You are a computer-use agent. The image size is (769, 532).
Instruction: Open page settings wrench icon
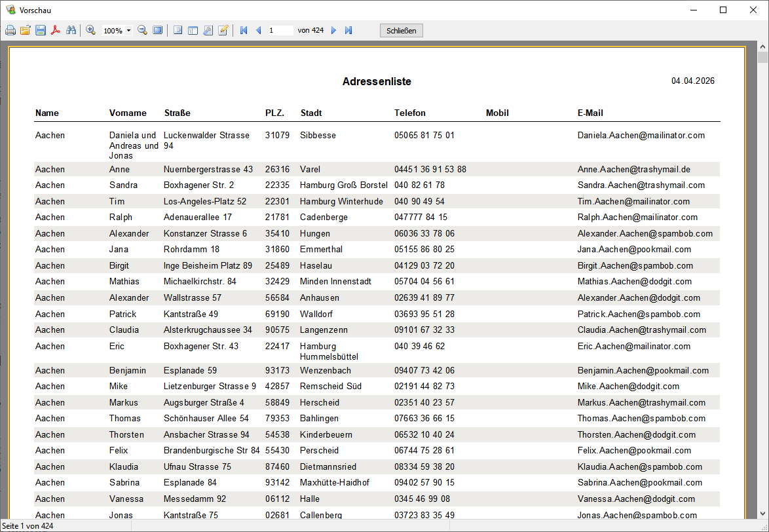(208, 31)
